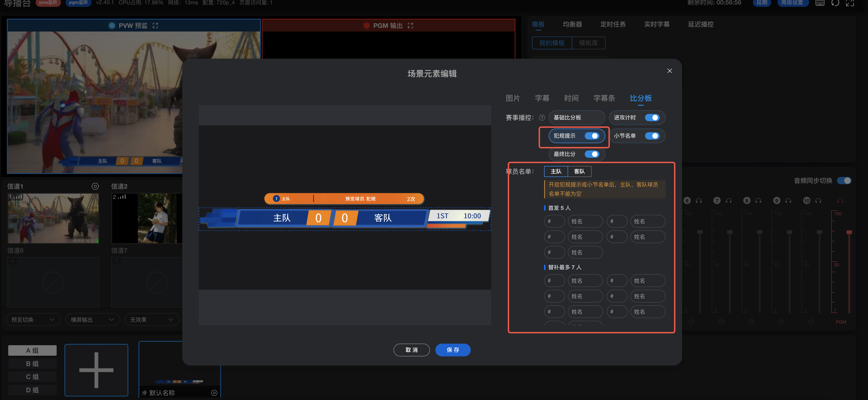
Task: Monitor audio channel 7 with headphone icon
Action: pos(728,201)
